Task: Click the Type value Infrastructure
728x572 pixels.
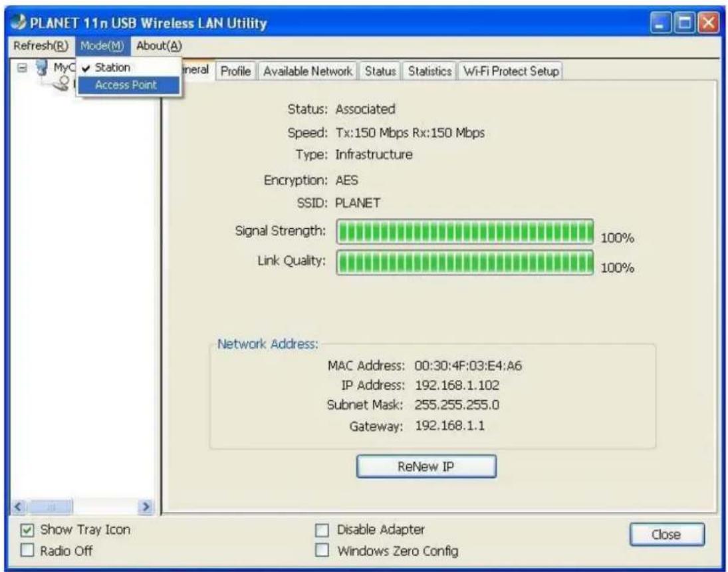Action: (x=374, y=154)
